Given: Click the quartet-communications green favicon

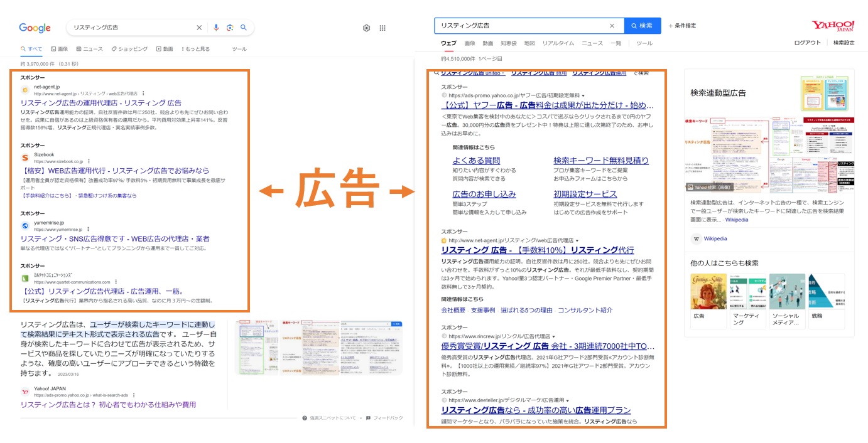Looking at the screenshot, I should pos(26,278).
